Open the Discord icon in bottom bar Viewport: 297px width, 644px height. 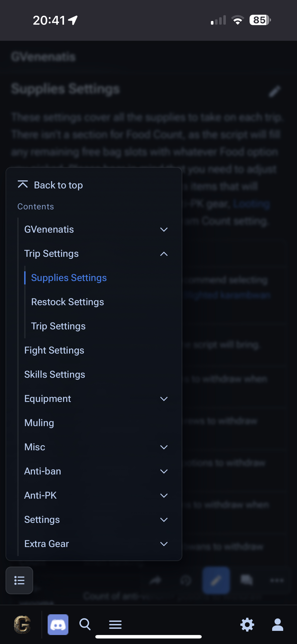point(58,624)
